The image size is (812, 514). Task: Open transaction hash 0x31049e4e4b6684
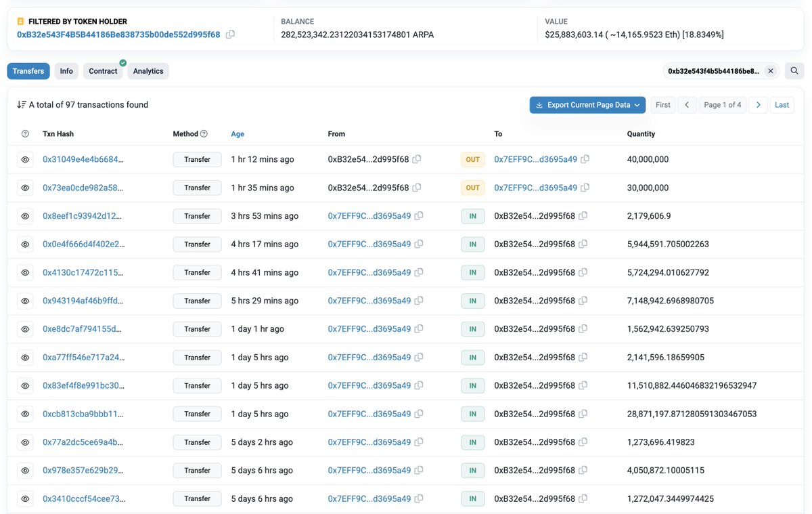83,159
